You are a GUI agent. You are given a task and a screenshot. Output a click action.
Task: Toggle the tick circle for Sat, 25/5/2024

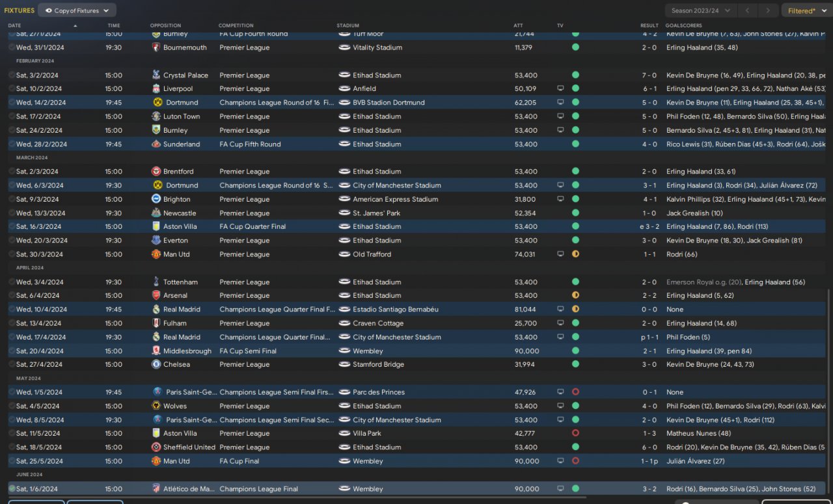(x=12, y=461)
